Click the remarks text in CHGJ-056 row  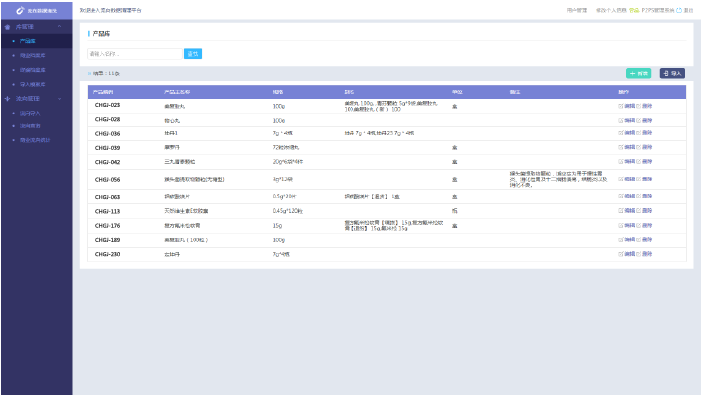coord(558,180)
